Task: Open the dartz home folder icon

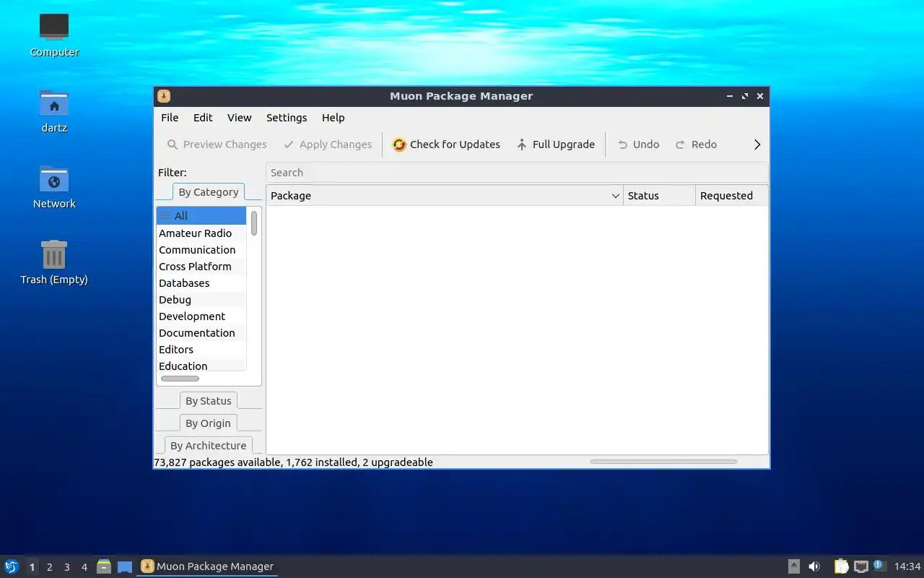Action: (54, 111)
